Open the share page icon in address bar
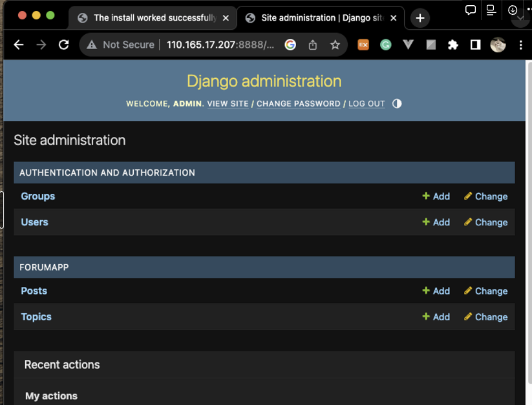This screenshot has width=532, height=405. (313, 45)
